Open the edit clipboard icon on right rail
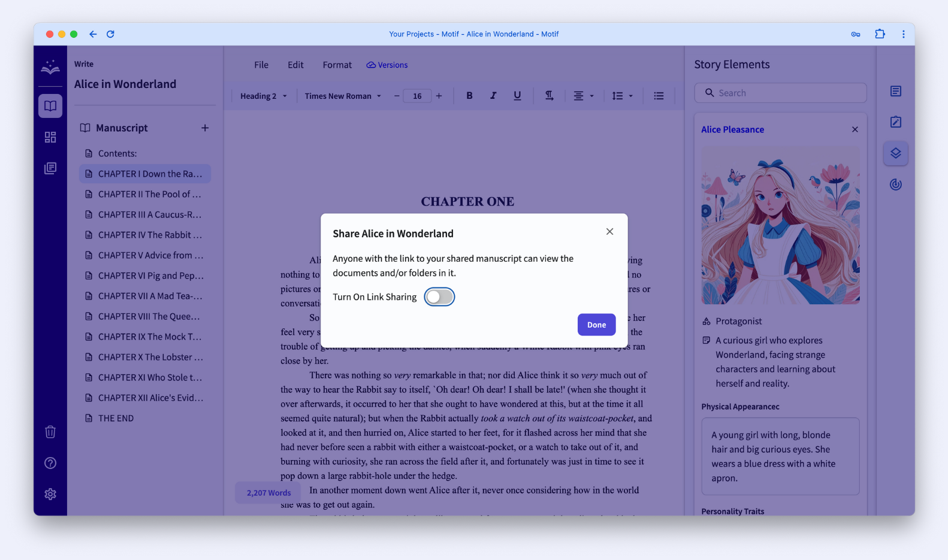 pos(896,122)
